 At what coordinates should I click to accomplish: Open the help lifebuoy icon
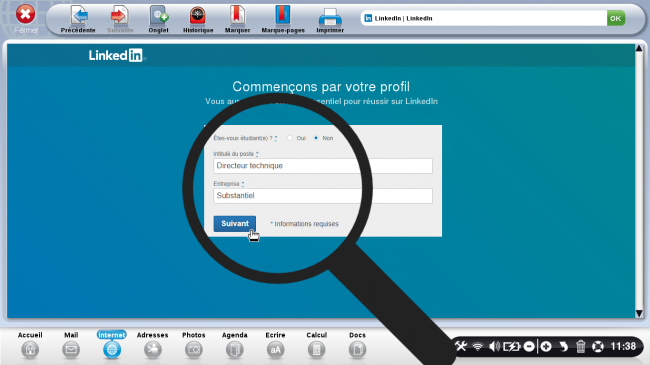tap(598, 346)
